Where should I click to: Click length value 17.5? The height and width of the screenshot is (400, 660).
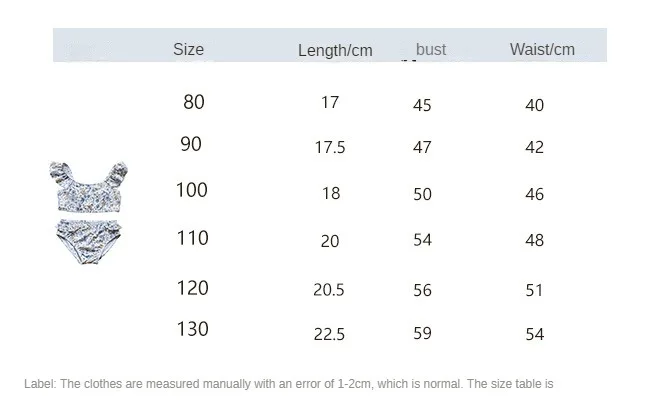tap(330, 147)
